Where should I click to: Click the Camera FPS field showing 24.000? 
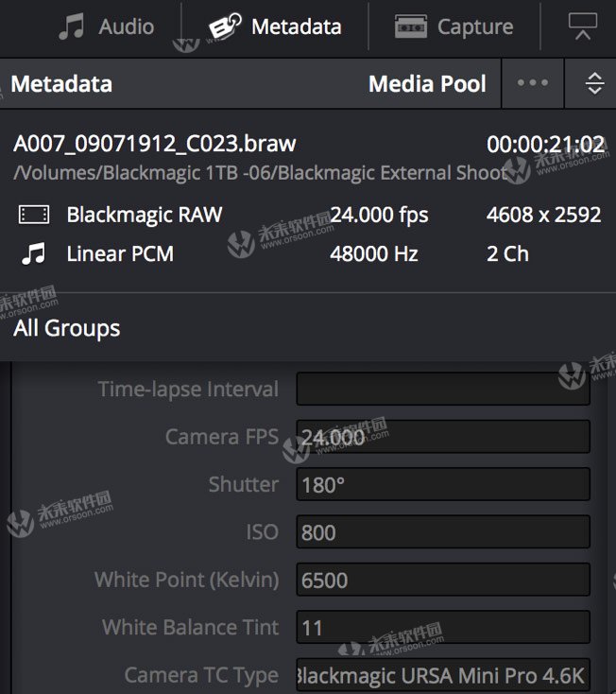(x=443, y=437)
